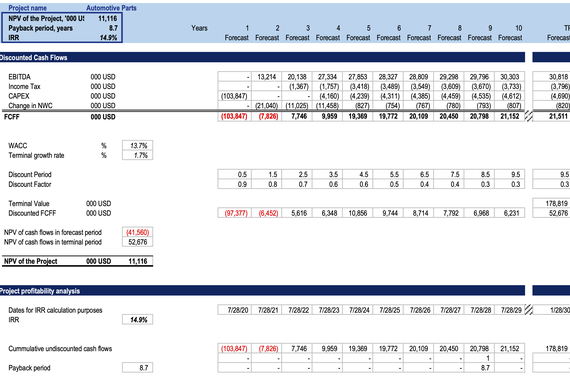Click the 'Years' header label
Image resolution: width=570 pixels, height=380 pixels.
(x=199, y=28)
